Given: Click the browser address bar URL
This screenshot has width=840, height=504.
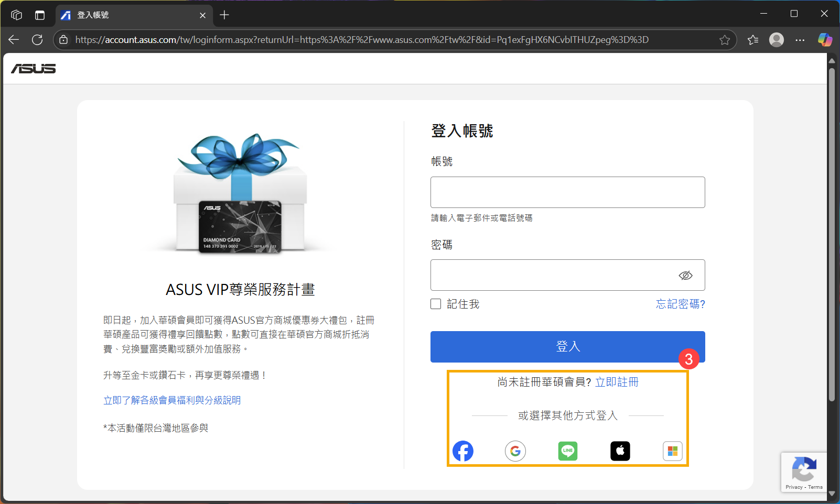Looking at the screenshot, I should (x=362, y=40).
